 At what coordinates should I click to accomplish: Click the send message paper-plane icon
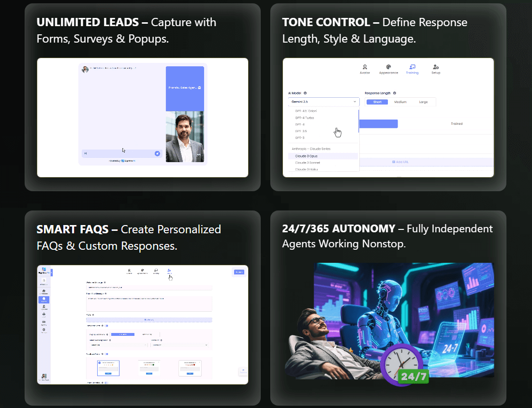[157, 153]
